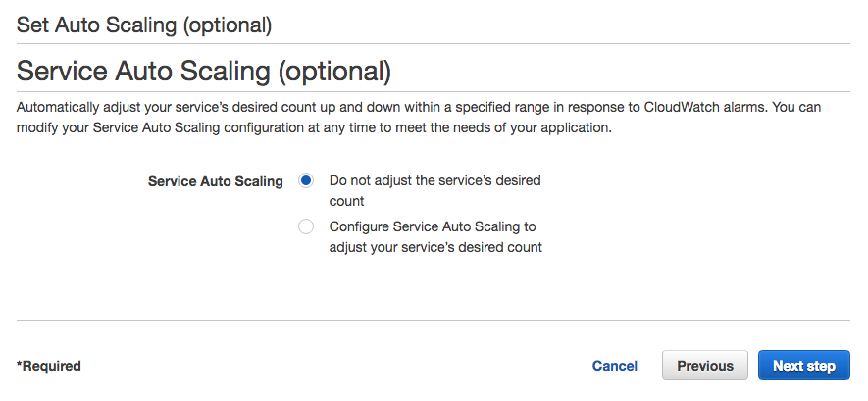Go back with the Previous button
Viewport: 868px width, 401px height.
[705, 366]
